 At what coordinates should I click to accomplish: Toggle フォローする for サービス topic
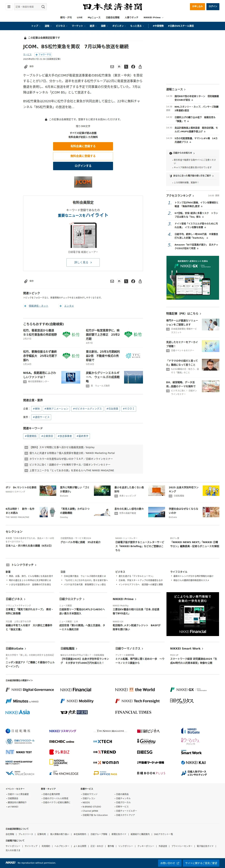[x=43, y=54]
